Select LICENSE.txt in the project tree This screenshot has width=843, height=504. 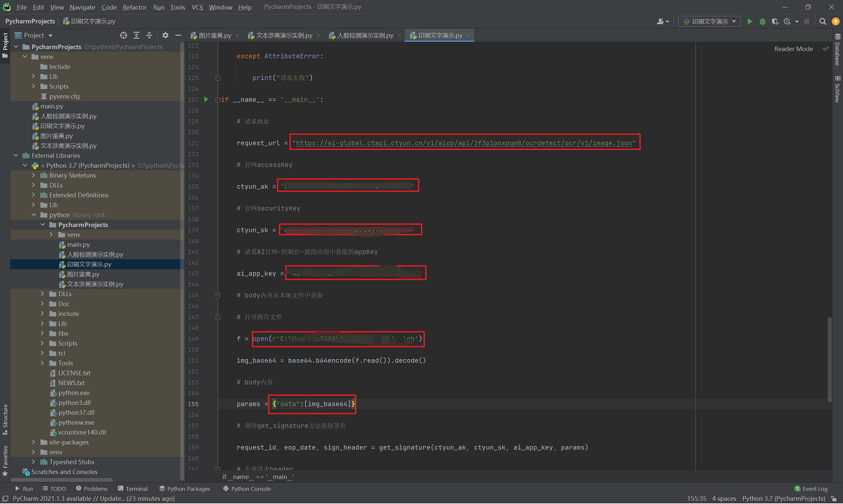74,373
